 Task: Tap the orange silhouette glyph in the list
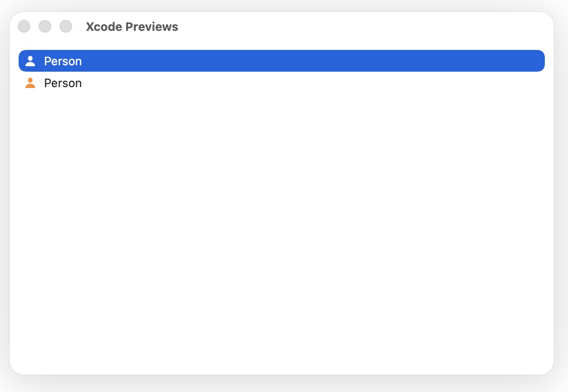[x=30, y=83]
